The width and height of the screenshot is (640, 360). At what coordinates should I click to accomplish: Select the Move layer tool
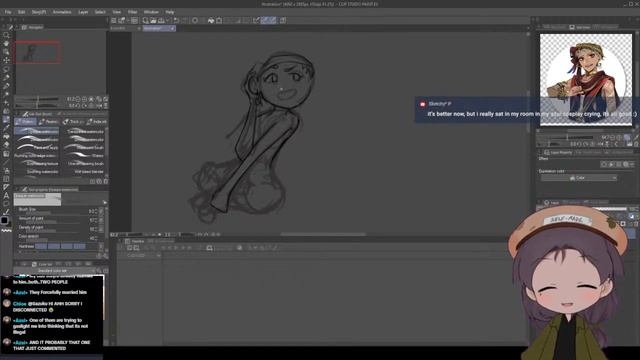pos(6,60)
